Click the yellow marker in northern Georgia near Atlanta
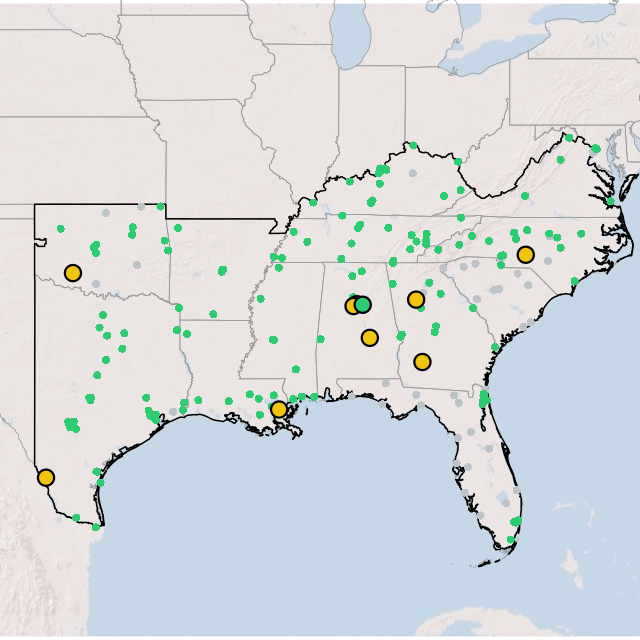 tap(416, 299)
